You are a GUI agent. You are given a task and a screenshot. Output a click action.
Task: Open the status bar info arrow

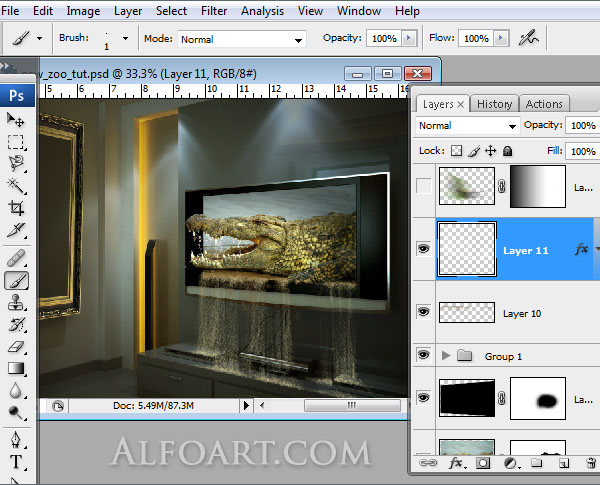tap(246, 405)
